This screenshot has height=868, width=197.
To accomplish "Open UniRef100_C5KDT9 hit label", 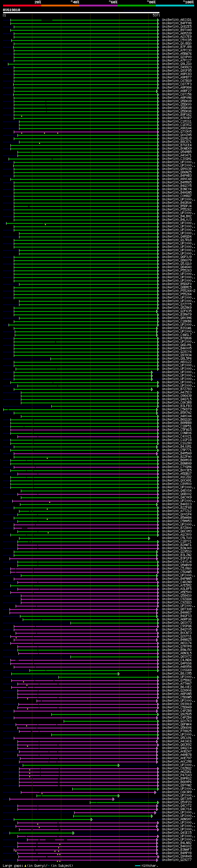I will click(176, 409).
